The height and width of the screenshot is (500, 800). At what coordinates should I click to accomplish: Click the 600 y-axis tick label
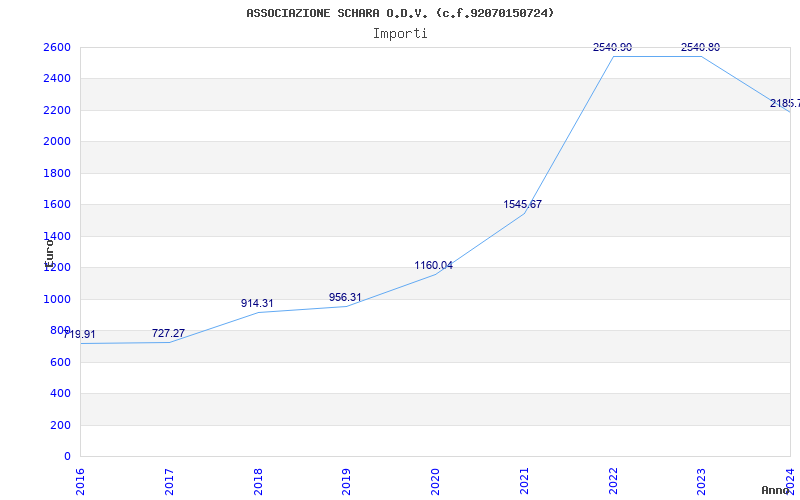click(60, 362)
